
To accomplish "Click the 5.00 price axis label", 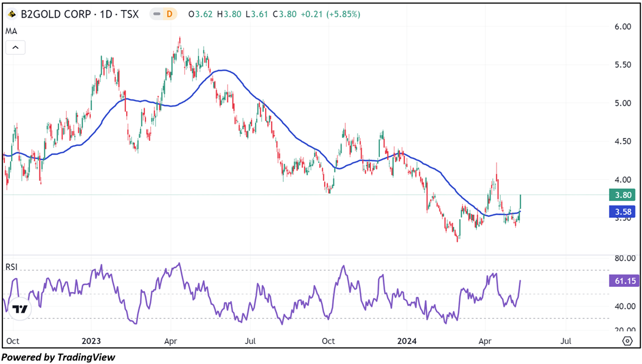I will pyautogui.click(x=623, y=103).
